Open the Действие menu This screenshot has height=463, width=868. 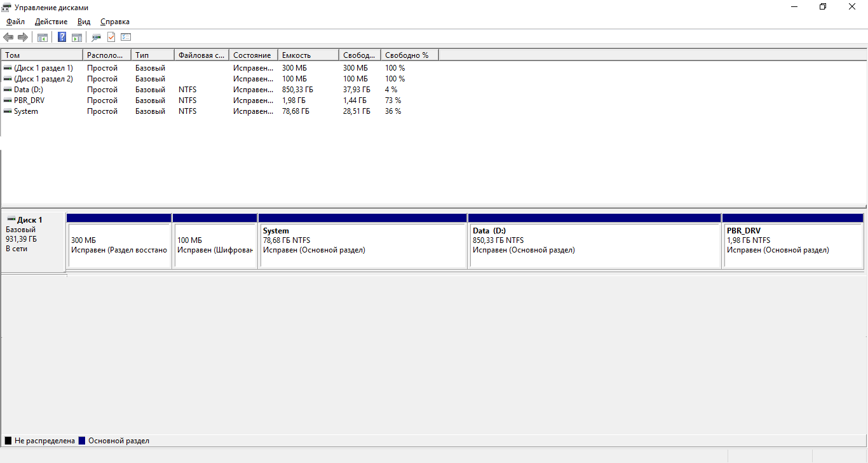click(51, 22)
